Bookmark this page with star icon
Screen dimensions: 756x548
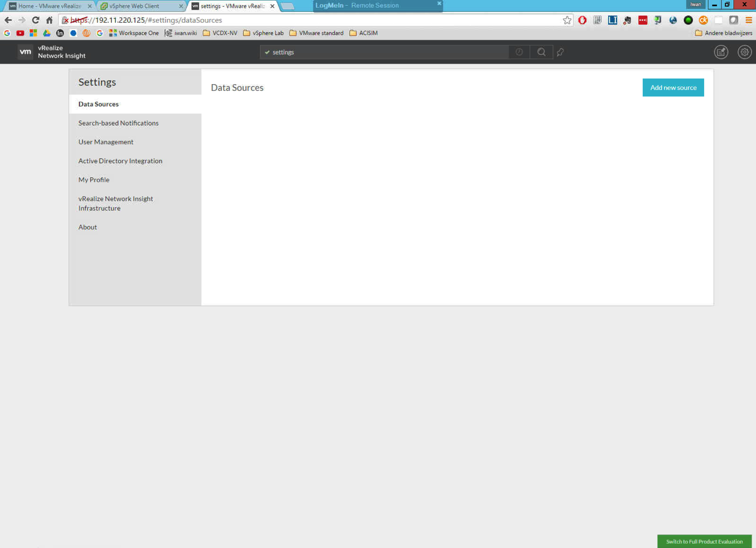[567, 20]
